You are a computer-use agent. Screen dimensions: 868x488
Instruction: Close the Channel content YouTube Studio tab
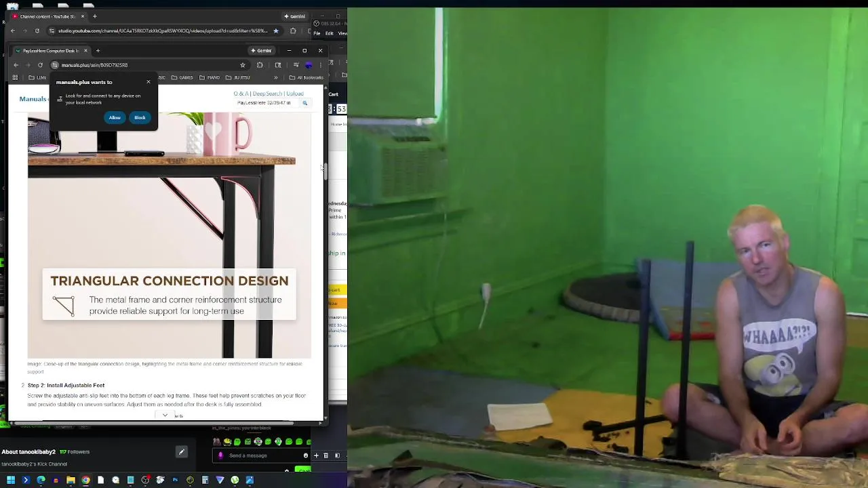[83, 16]
